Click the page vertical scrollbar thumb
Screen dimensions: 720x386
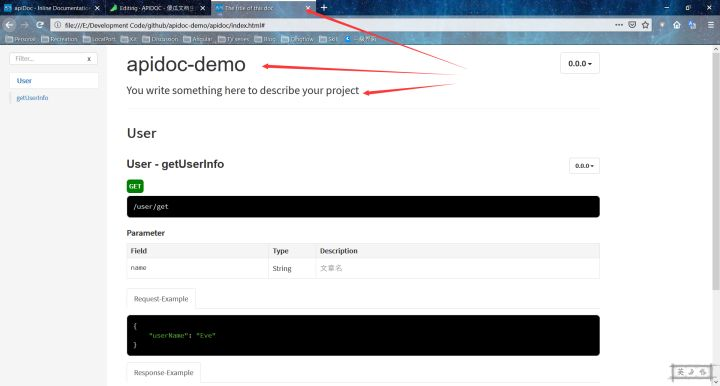[x=716, y=172]
